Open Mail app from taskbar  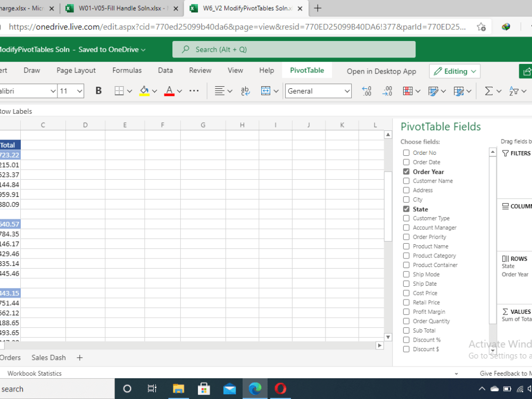point(230,388)
